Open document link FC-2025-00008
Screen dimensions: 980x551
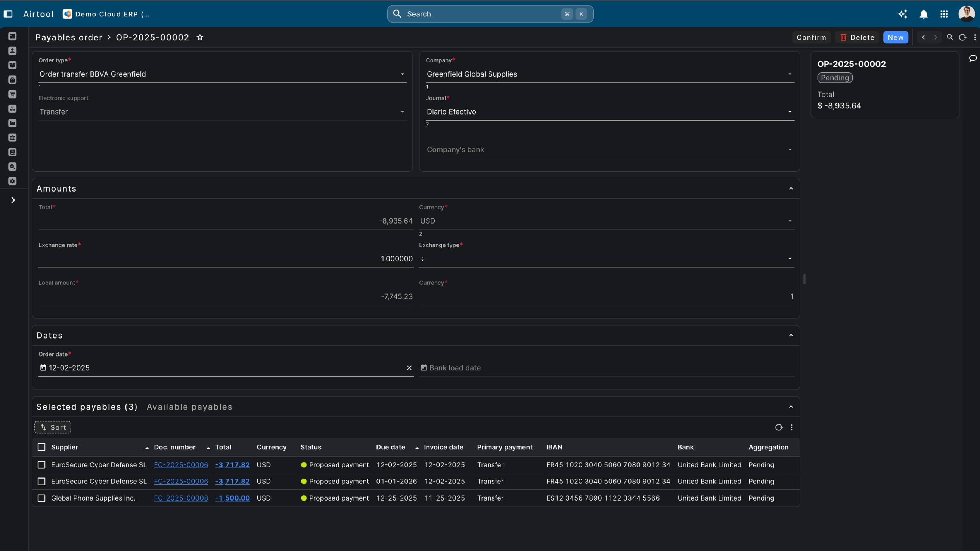pos(181,498)
